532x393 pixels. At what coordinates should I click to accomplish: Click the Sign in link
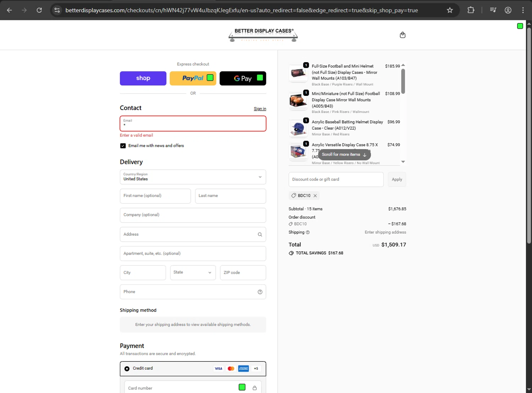click(260, 109)
